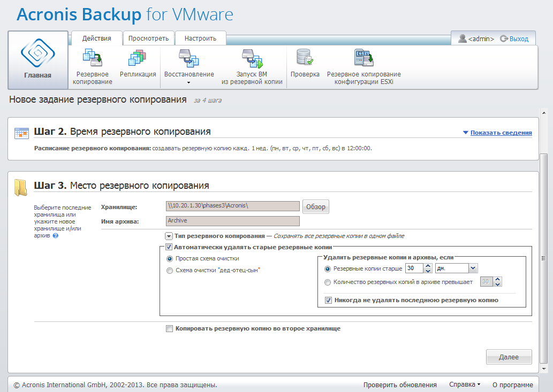Image resolution: width=553 pixels, height=392 pixels.
Task: Click the Шаг 2. Время резервного копирования heading
Action: (x=123, y=132)
